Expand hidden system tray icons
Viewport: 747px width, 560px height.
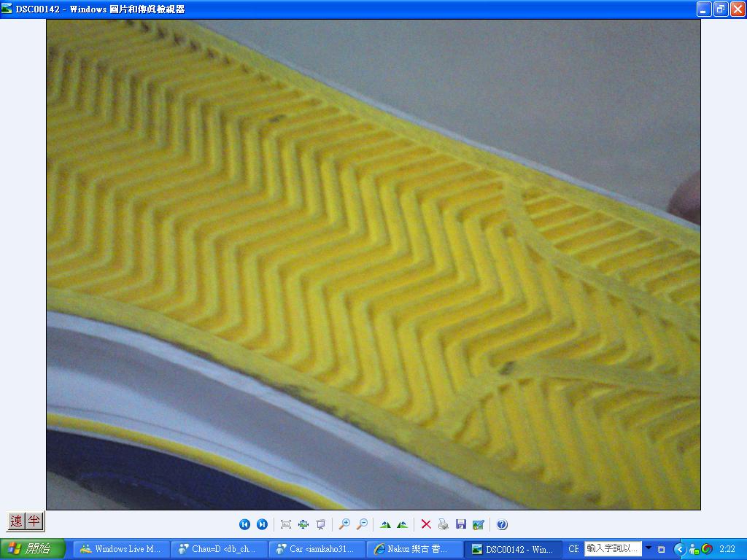[679, 549]
